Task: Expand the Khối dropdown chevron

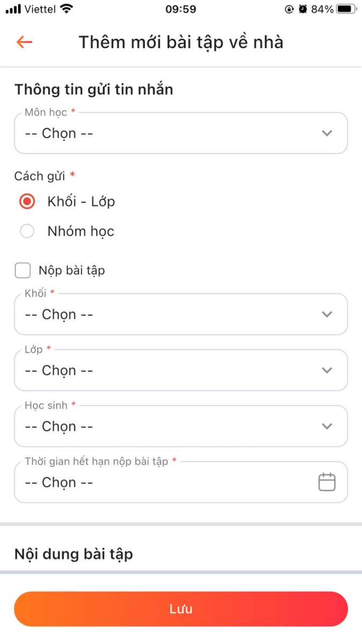Action: (x=327, y=314)
